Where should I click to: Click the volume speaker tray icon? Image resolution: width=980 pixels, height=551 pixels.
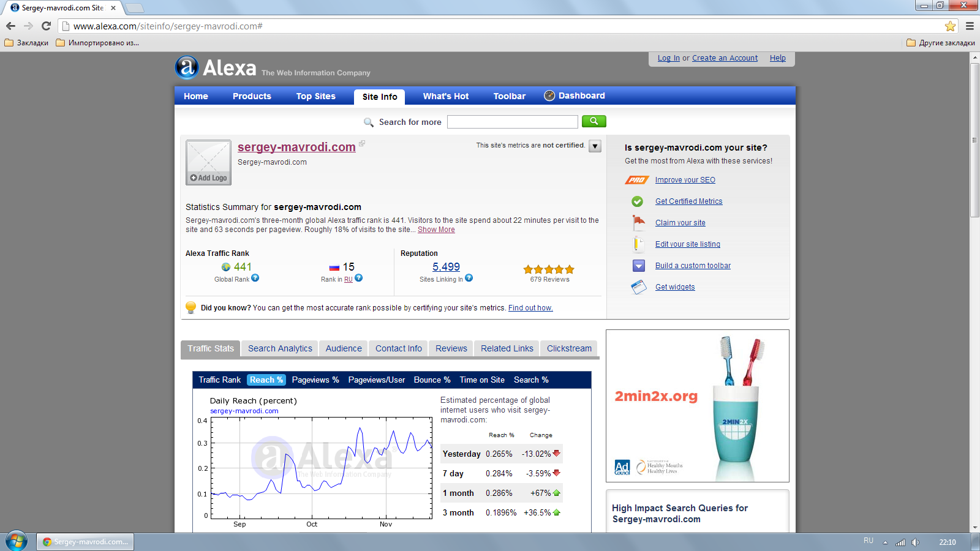915,542
